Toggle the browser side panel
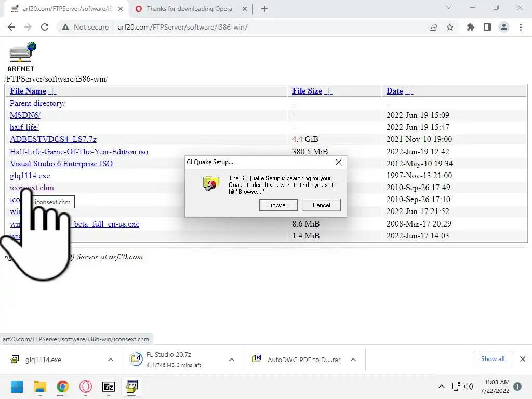 coord(487,27)
